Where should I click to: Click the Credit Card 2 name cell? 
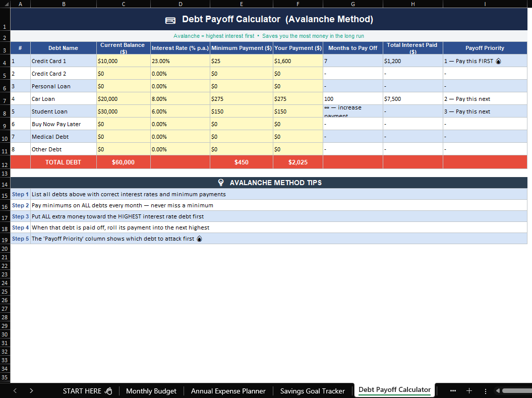[64, 74]
